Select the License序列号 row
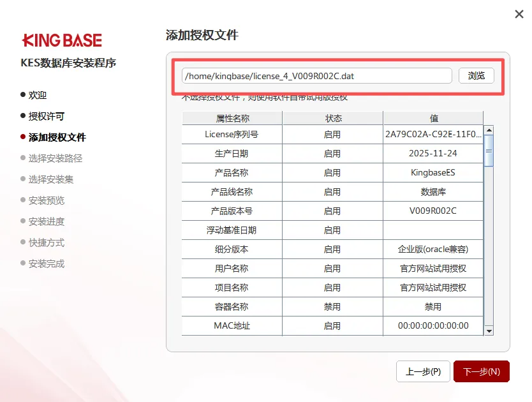This screenshot has width=532, height=402. click(232, 135)
